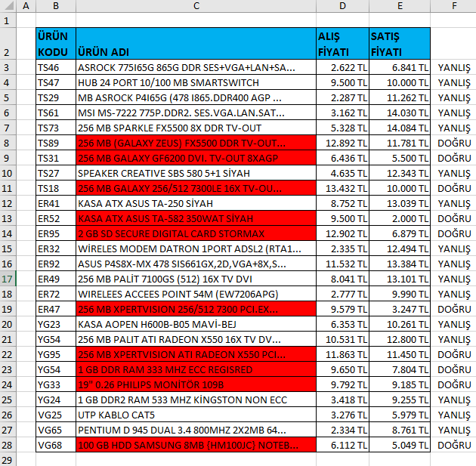The width and height of the screenshot is (476, 466).
Task: Click the 5.500 TL sale price cell
Action: click(x=400, y=158)
